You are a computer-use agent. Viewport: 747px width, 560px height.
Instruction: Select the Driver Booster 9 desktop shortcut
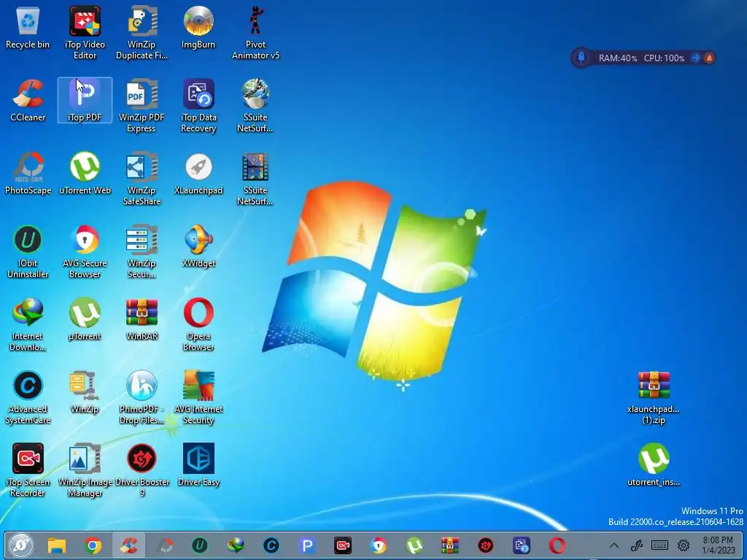[142, 470]
